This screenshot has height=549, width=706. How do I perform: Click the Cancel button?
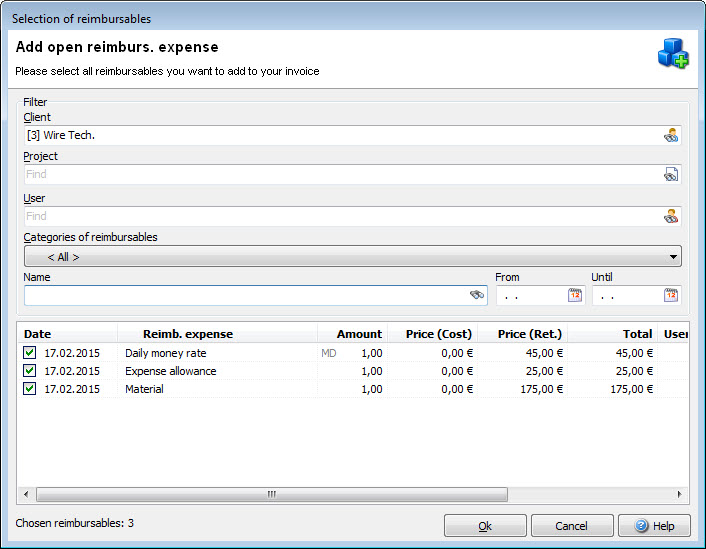pyautogui.click(x=572, y=526)
